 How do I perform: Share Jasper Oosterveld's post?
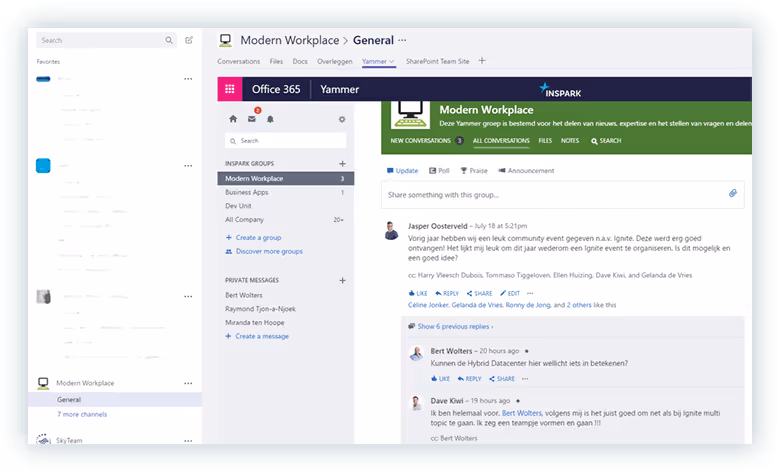[480, 293]
